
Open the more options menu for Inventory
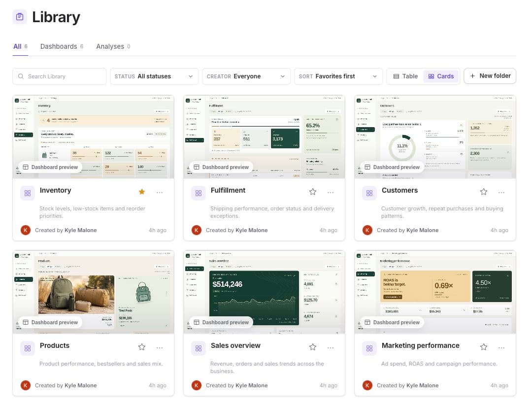pos(160,193)
